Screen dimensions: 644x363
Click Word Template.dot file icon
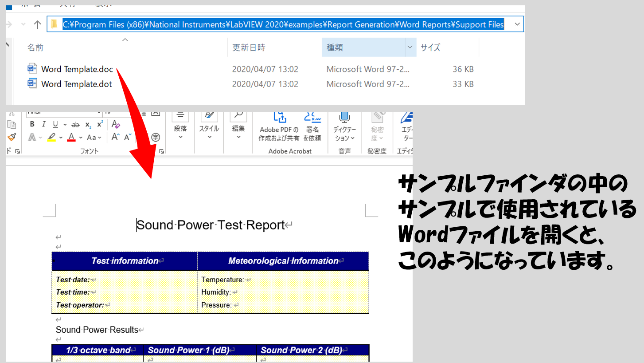(x=32, y=83)
